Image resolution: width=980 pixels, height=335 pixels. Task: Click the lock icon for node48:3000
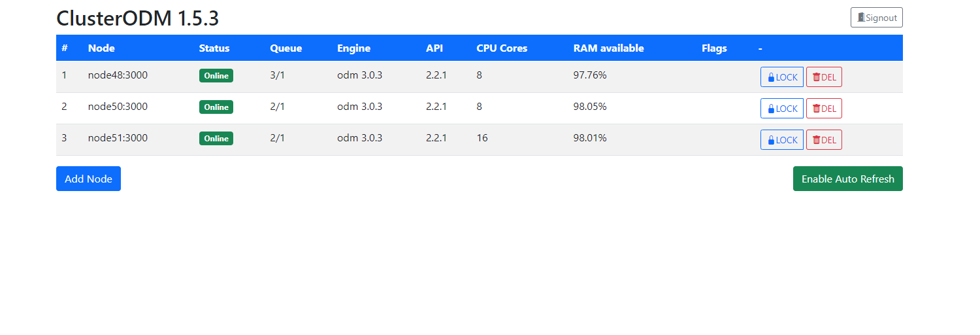(771, 77)
